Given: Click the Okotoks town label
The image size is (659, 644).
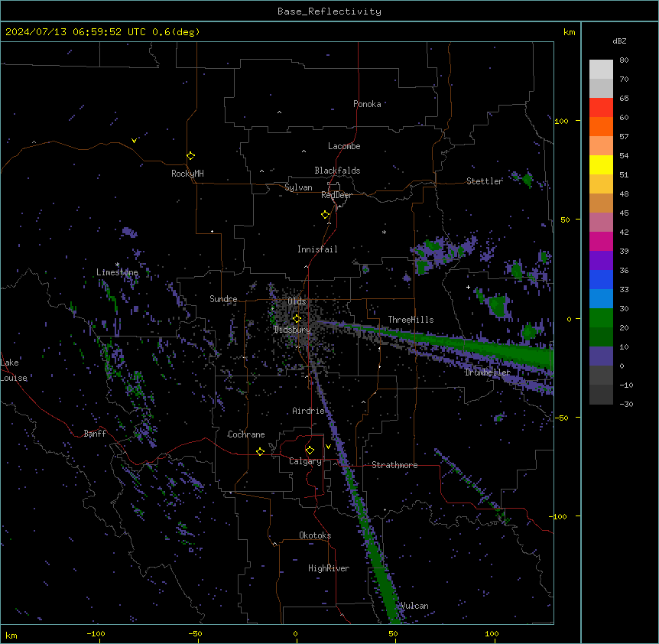Looking at the screenshot, I should coord(315,535).
